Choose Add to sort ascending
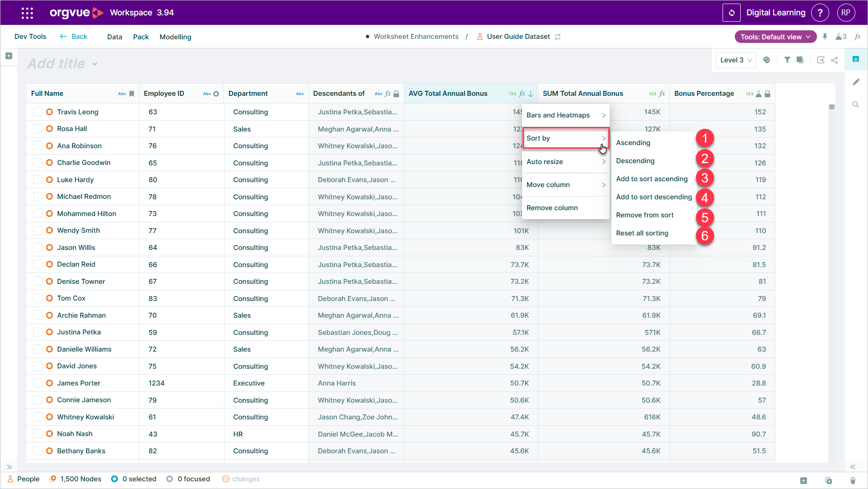Viewport: 868px width, 489px height. pos(652,179)
